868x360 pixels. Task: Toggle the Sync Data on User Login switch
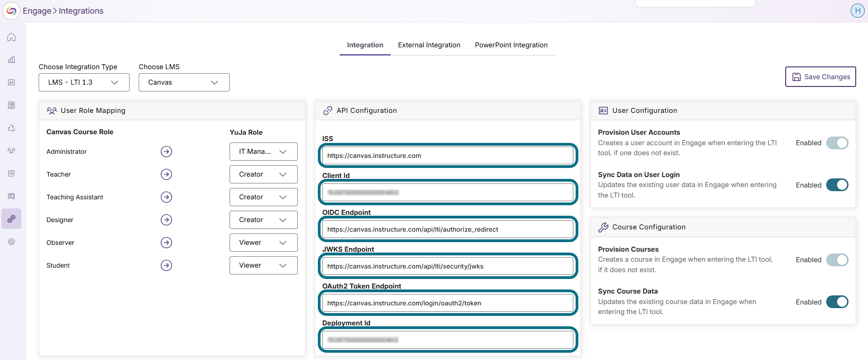[x=837, y=185]
